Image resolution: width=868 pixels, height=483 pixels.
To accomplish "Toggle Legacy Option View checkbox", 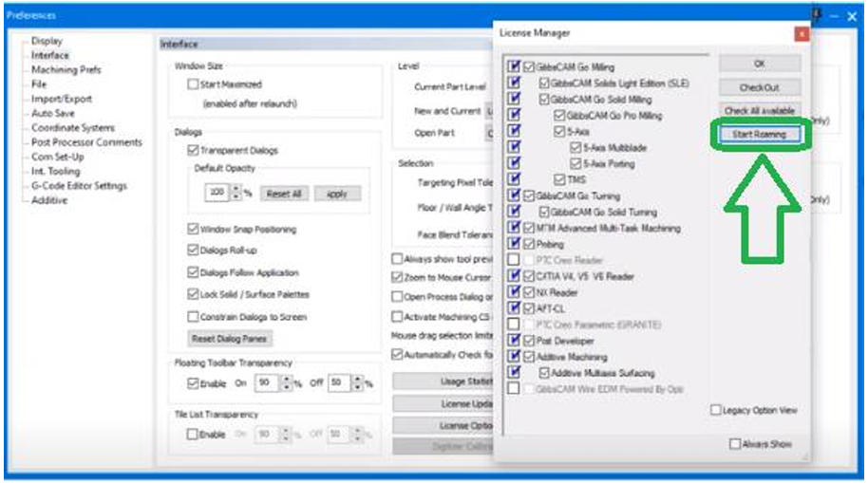I will click(715, 410).
